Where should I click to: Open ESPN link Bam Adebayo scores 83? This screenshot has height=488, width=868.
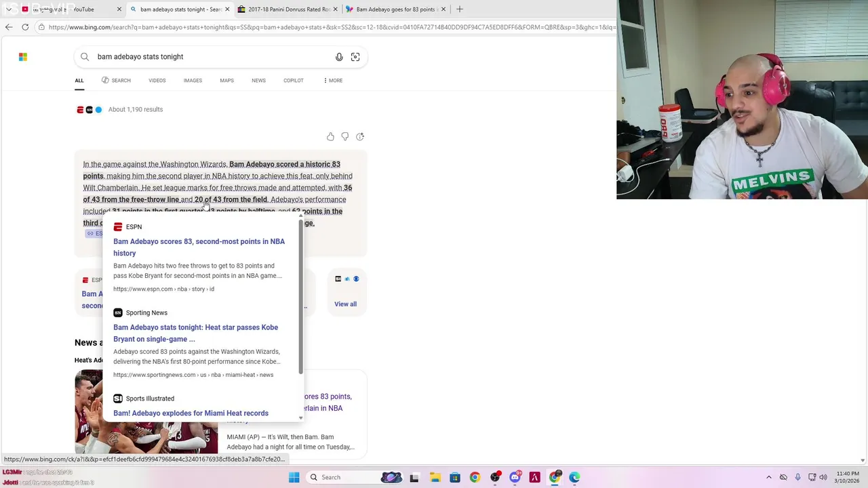click(199, 247)
